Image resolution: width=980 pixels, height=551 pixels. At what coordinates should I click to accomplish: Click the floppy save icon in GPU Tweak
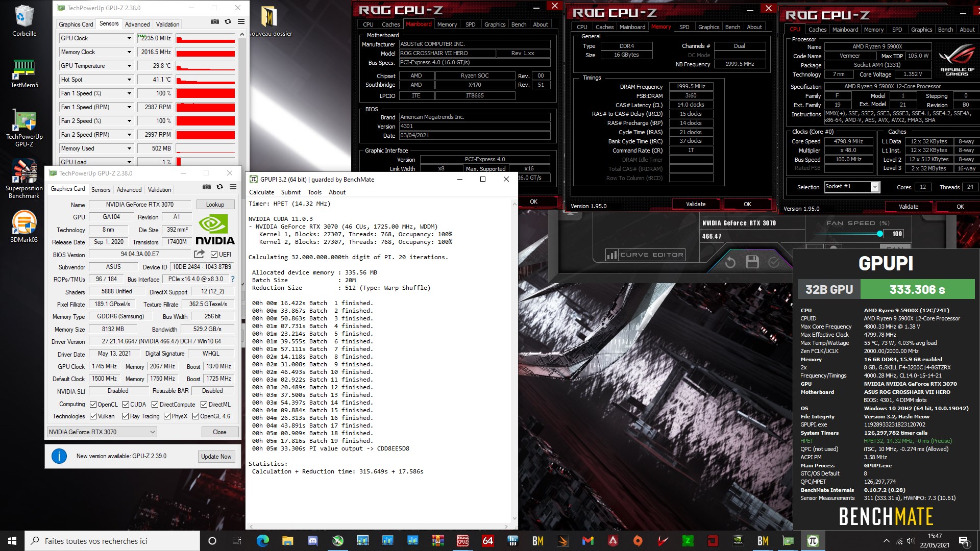point(752,262)
